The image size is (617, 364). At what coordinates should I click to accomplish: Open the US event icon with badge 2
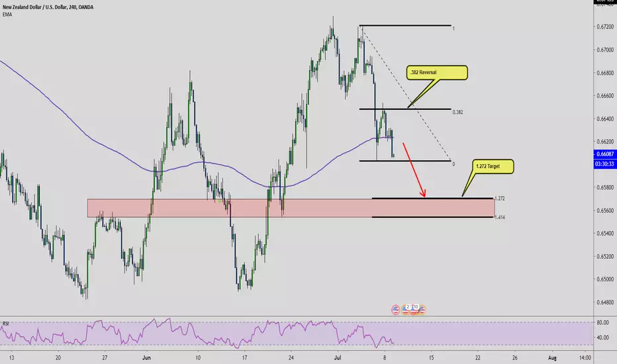coord(405,310)
